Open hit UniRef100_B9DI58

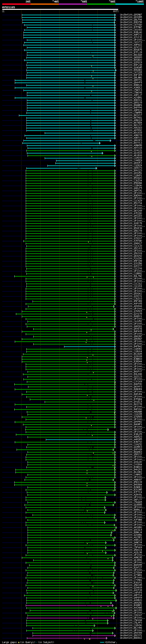point(131,22)
